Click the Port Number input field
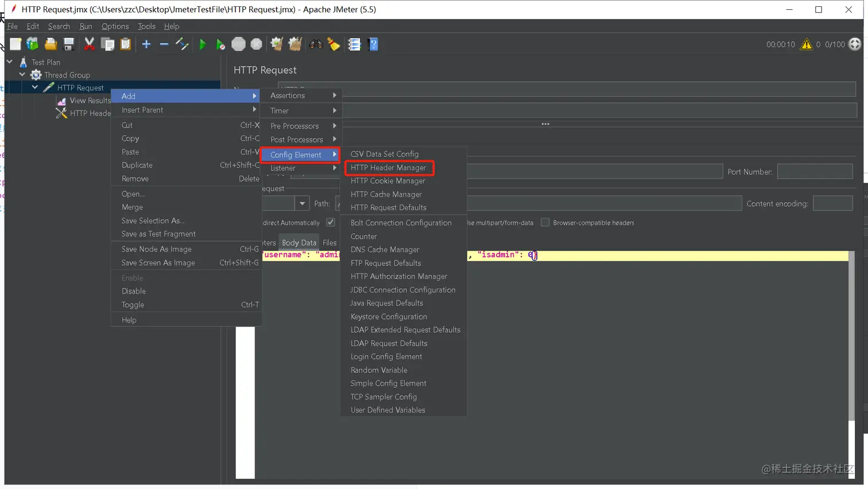868x489 pixels. [x=815, y=171]
